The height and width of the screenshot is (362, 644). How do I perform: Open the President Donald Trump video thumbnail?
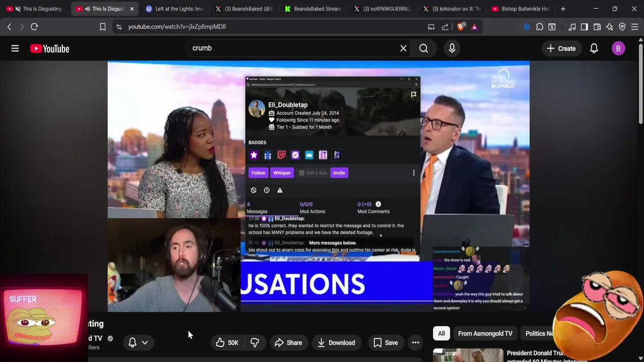point(468,355)
